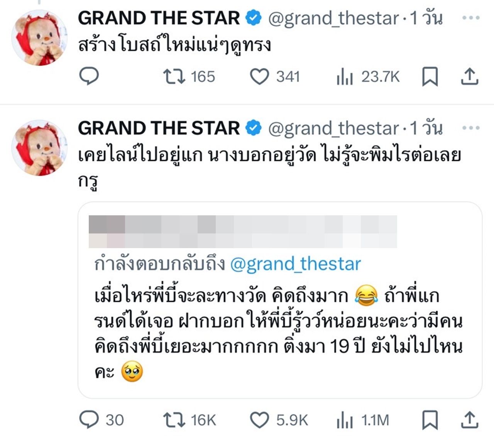Click GRAND THE STAR name on second tweet
This screenshot has height=448, width=494.
click(x=159, y=128)
